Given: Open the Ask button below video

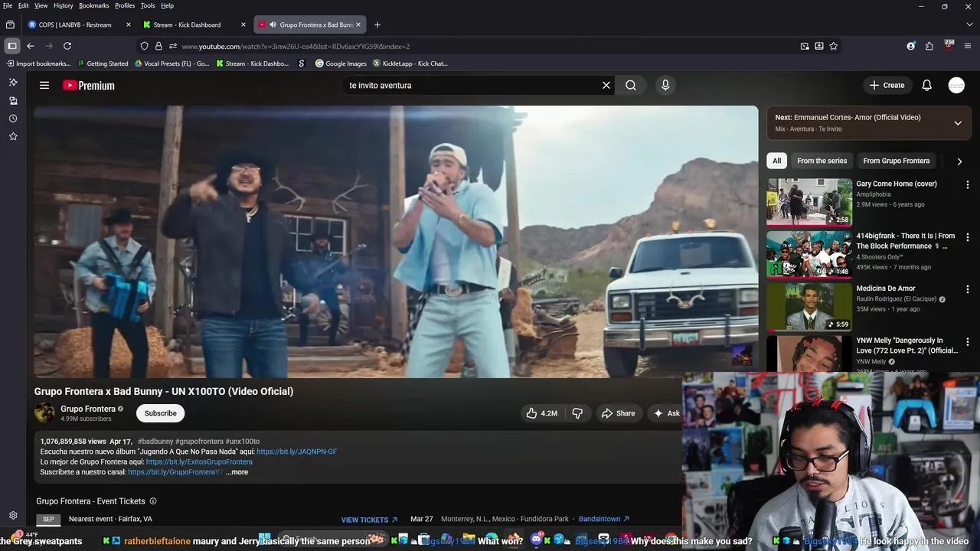Looking at the screenshot, I should [665, 413].
